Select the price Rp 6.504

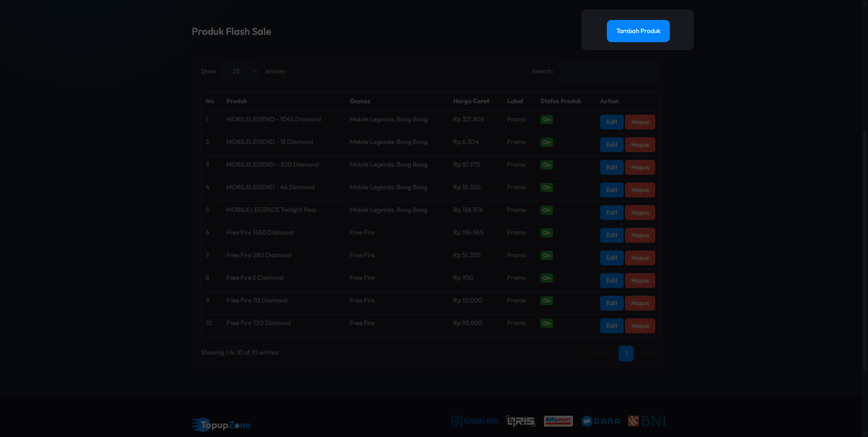[466, 142]
